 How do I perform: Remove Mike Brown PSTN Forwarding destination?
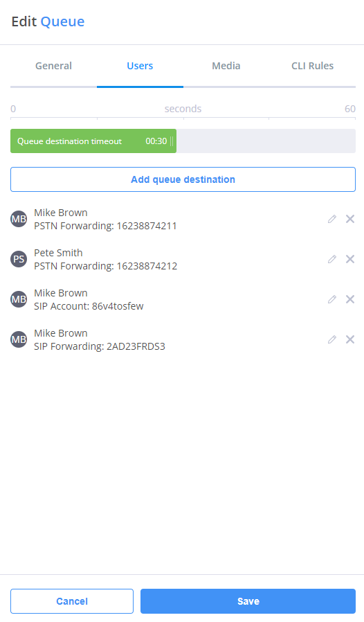(x=349, y=219)
